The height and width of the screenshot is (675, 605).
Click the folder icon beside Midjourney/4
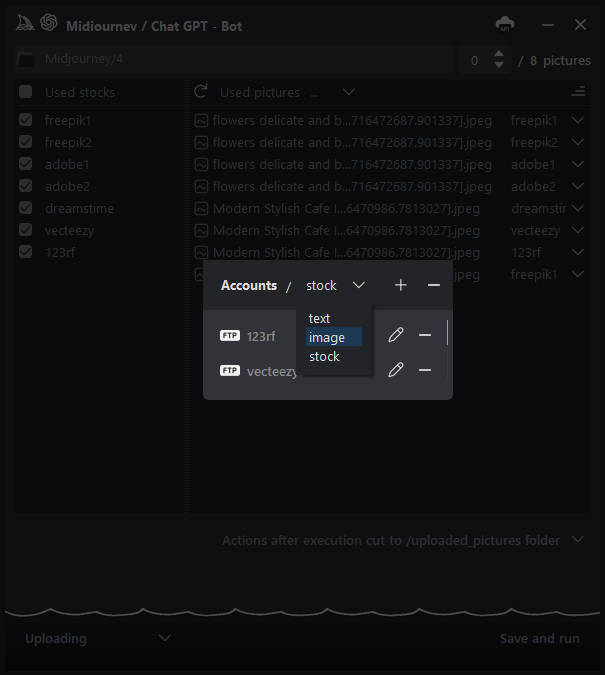(x=26, y=59)
